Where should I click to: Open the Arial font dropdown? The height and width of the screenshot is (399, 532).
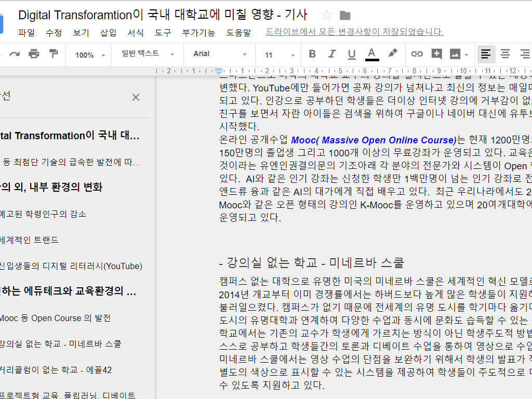(220, 54)
